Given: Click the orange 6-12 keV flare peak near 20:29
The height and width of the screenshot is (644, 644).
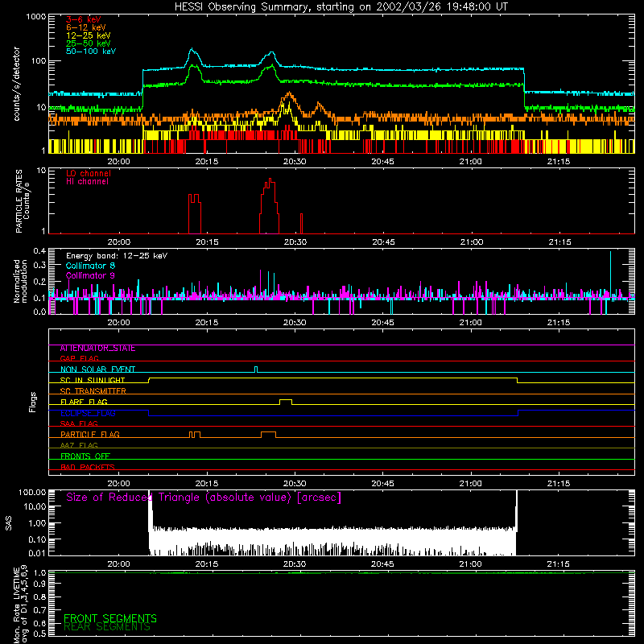Looking at the screenshot, I should click(289, 93).
